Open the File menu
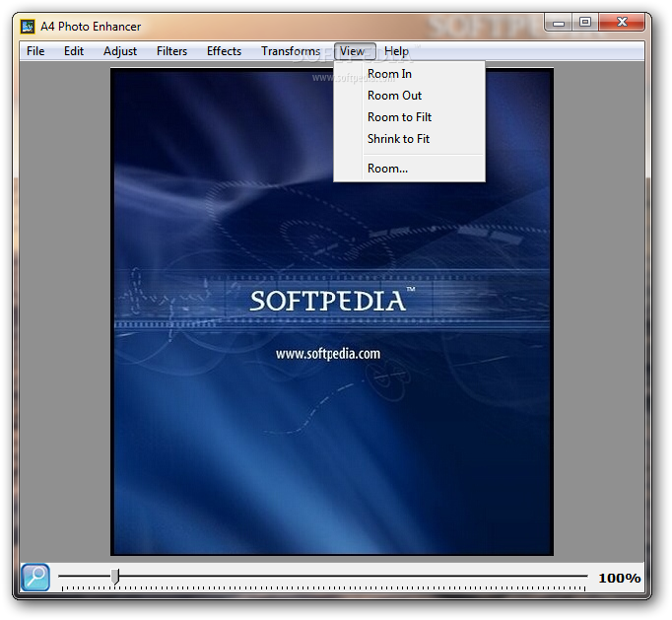This screenshot has height=620, width=672. 35,51
